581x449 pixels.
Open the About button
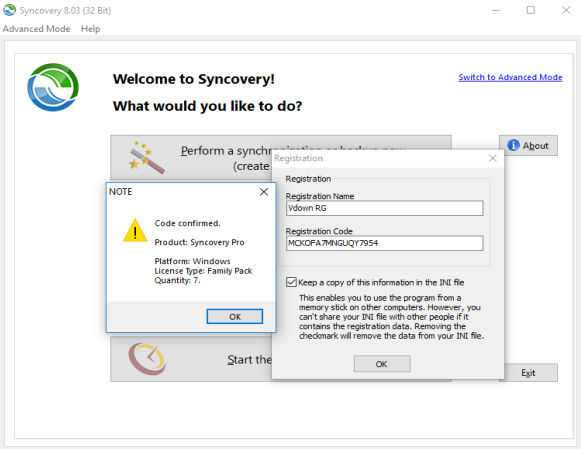[x=528, y=145]
